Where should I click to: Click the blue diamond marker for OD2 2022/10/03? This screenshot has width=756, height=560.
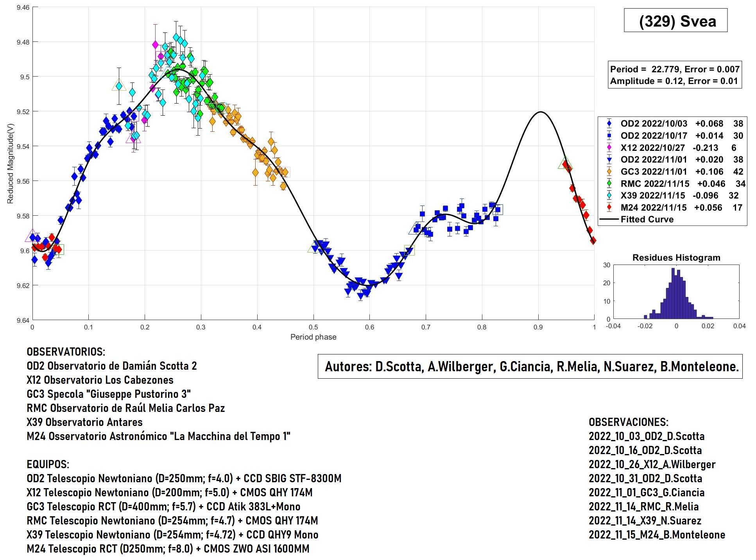(609, 123)
